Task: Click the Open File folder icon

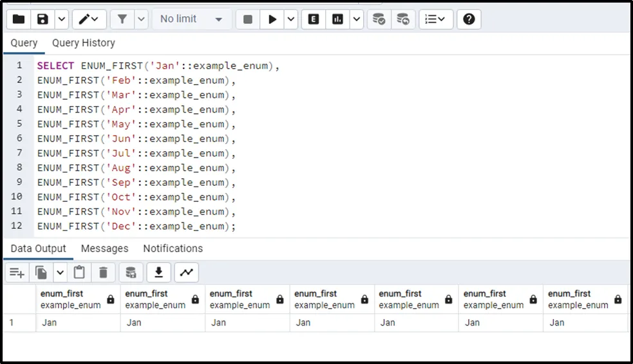Action: click(x=19, y=19)
